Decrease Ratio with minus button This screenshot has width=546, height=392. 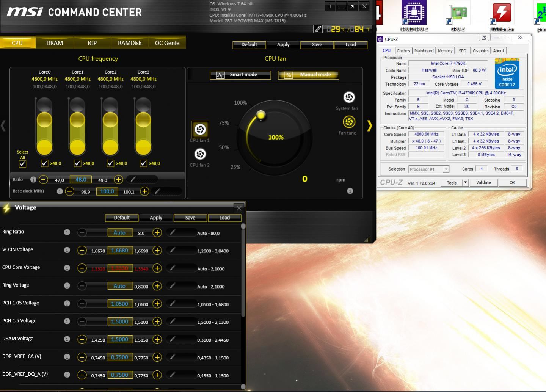[x=44, y=180]
